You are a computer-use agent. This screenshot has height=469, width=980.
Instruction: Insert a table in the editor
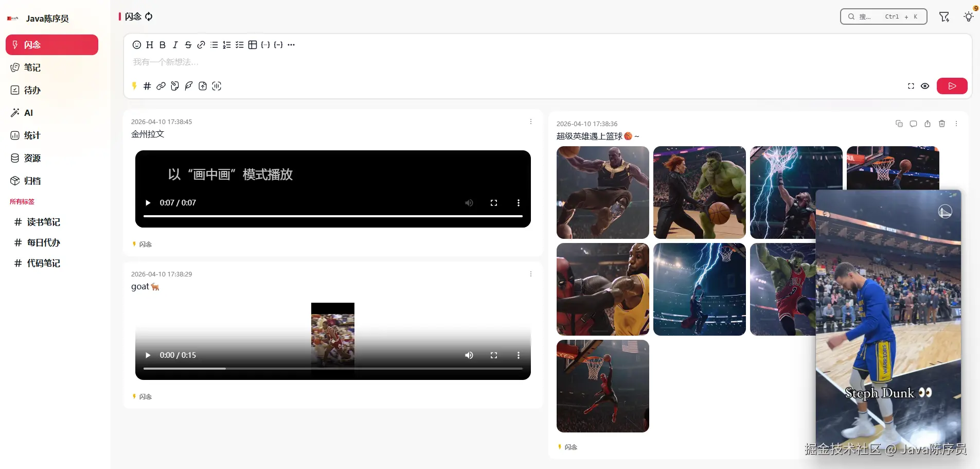point(253,45)
